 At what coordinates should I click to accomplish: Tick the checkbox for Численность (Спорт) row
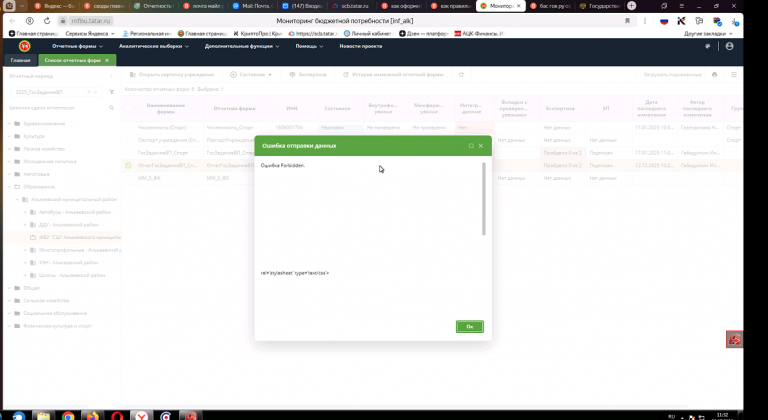128,127
